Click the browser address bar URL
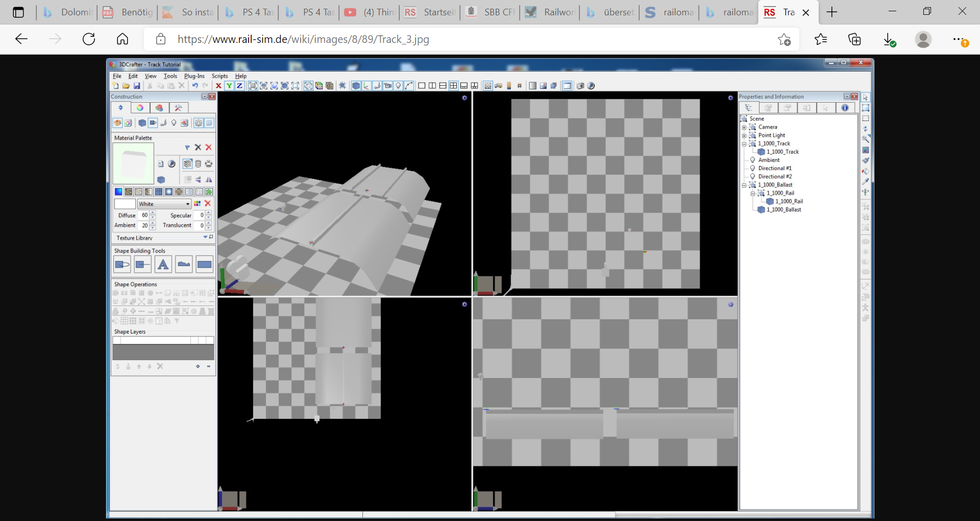Screen dimensions: 980x521 point(303,39)
